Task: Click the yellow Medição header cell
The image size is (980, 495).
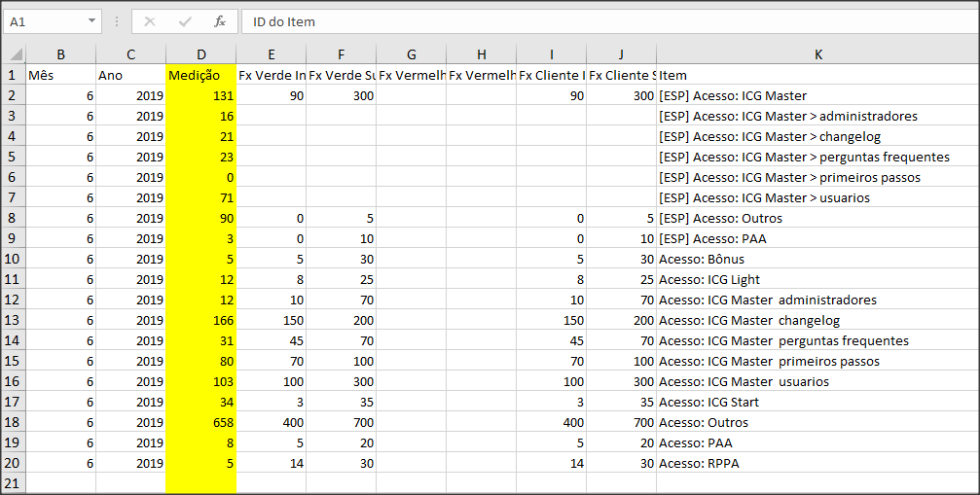Action: pyautogui.click(x=200, y=75)
